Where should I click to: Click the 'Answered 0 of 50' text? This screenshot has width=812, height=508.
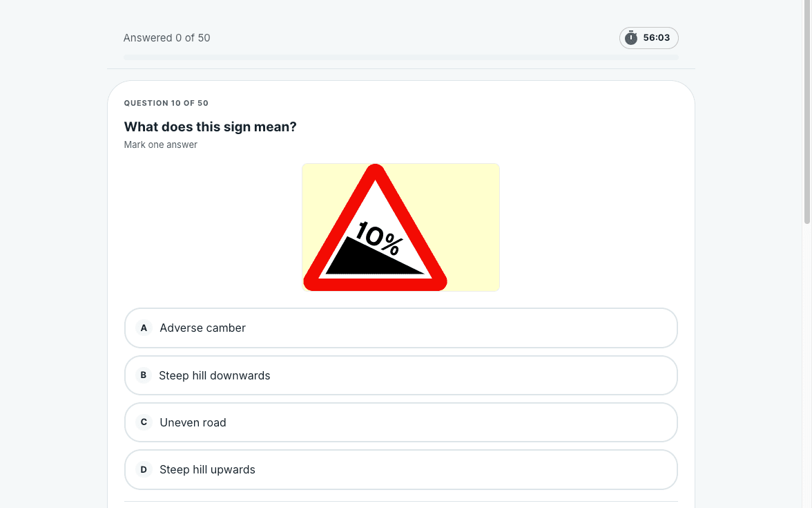(167, 38)
